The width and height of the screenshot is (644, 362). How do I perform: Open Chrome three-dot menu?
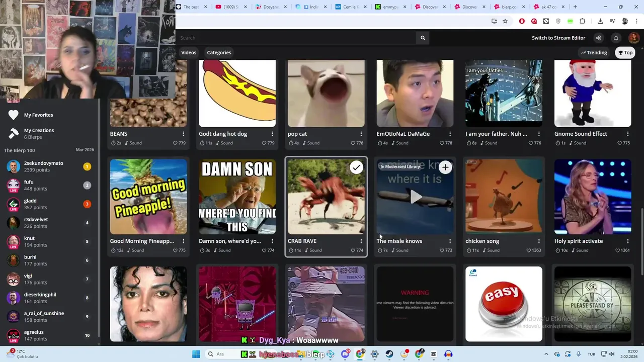click(636, 21)
